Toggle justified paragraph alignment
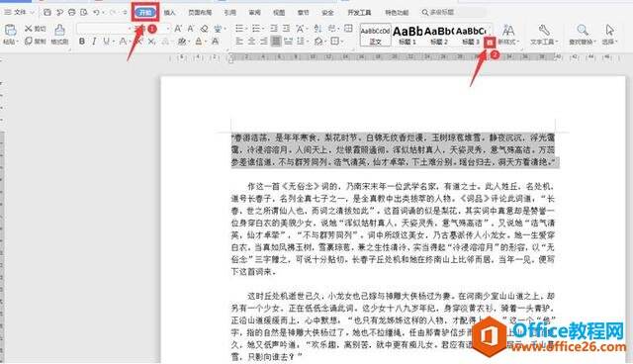This screenshot has height=364, width=633. click(x=276, y=42)
